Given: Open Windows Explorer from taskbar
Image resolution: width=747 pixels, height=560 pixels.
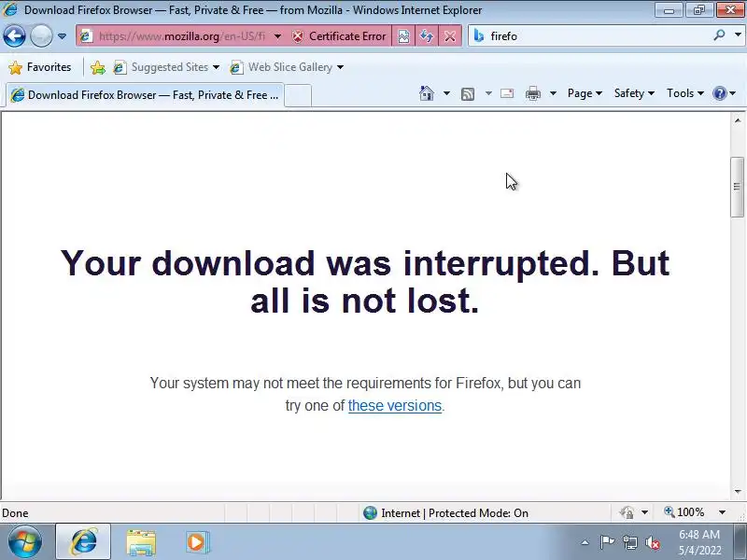Looking at the screenshot, I should (141, 542).
